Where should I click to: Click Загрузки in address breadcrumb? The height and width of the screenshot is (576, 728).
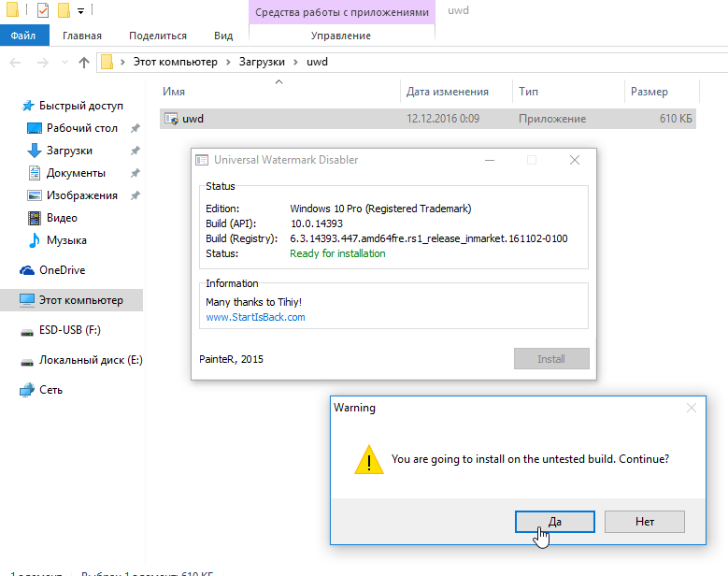pyautogui.click(x=262, y=63)
